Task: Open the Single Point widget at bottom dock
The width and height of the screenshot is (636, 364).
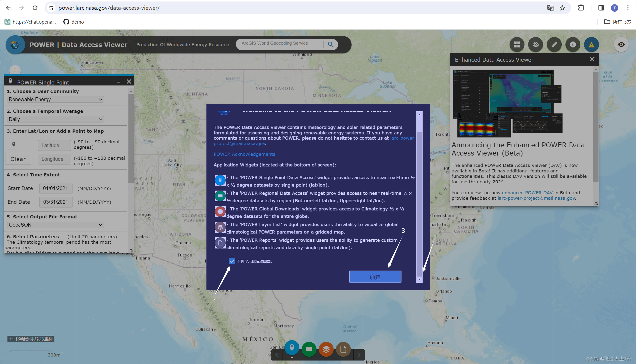Action: pos(292,348)
